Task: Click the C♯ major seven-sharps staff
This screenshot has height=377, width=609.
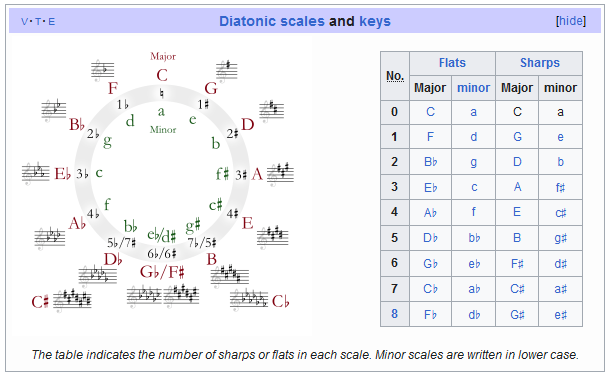Action: (72, 300)
